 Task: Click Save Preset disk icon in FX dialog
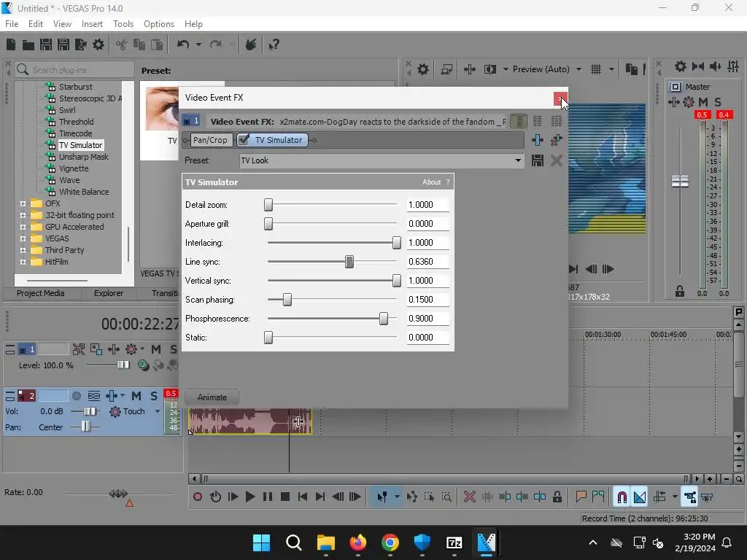coord(538,160)
